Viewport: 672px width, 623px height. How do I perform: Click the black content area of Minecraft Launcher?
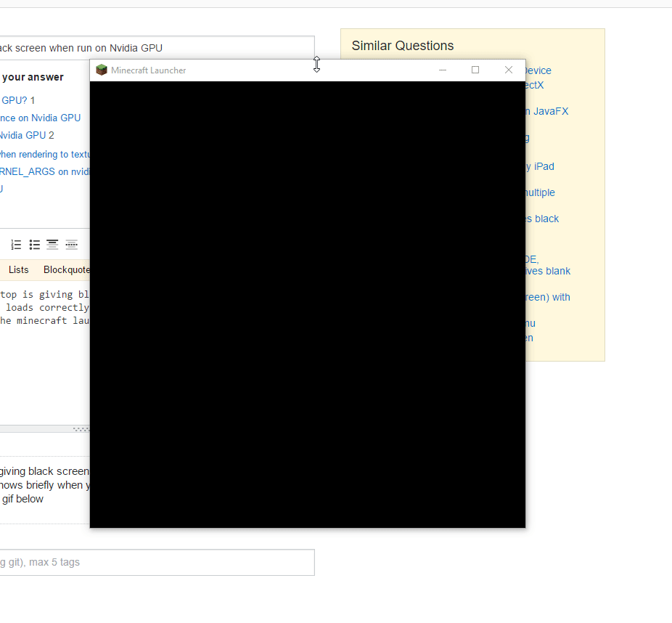307,304
